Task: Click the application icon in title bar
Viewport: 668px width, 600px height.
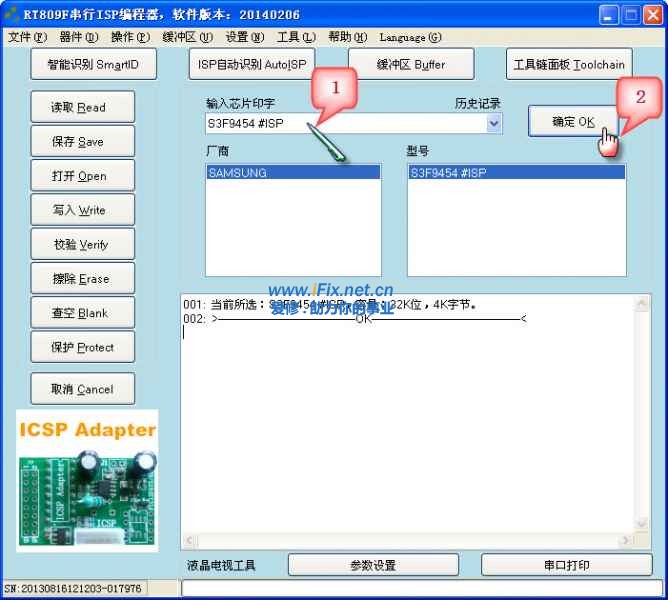Action: click(12, 14)
